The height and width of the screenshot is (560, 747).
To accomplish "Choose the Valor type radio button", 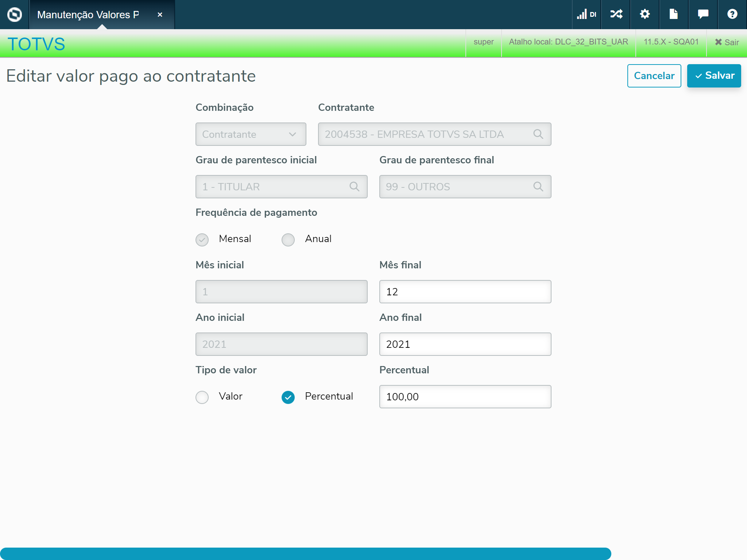I will pos(202,397).
